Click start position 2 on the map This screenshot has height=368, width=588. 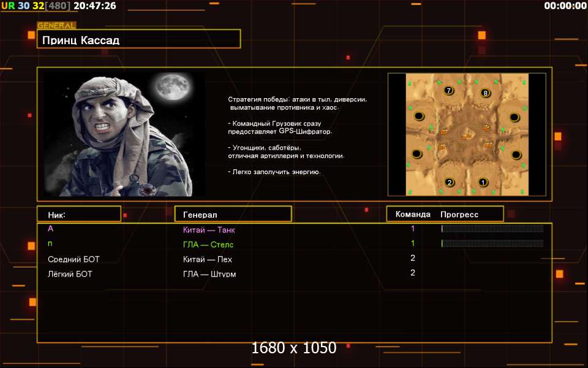click(449, 182)
